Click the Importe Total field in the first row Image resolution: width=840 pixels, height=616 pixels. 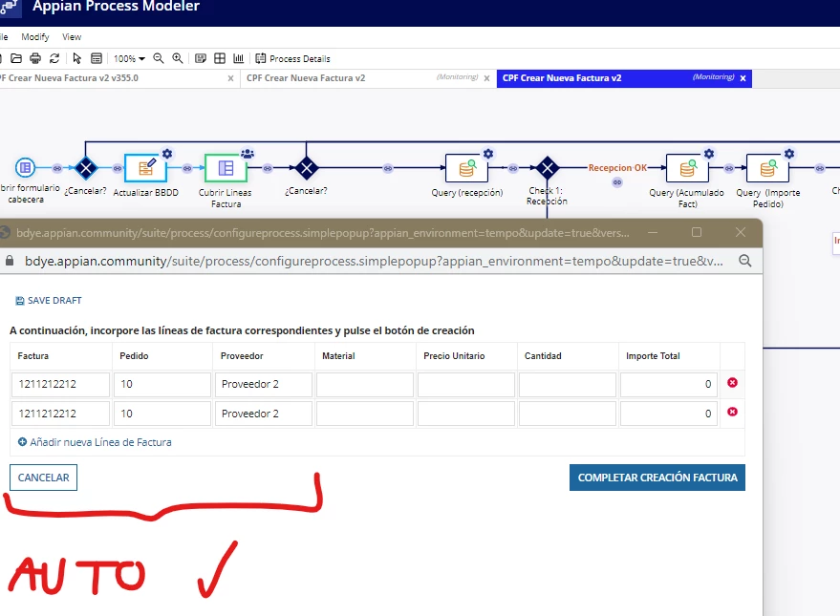click(x=669, y=385)
